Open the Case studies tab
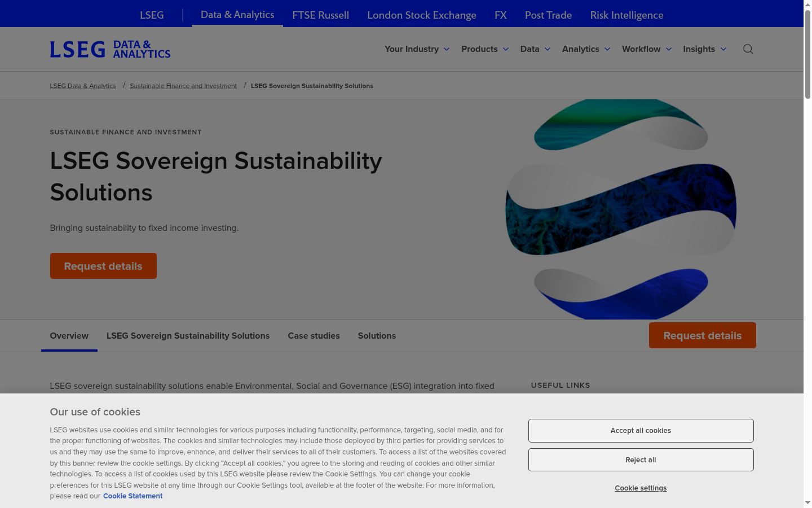Image resolution: width=812 pixels, height=508 pixels. (314, 336)
